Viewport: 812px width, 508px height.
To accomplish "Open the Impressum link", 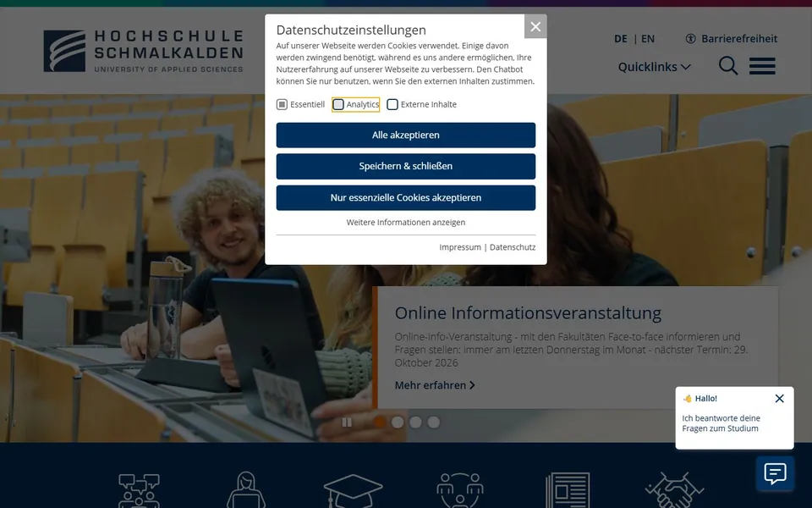I will pyautogui.click(x=460, y=247).
